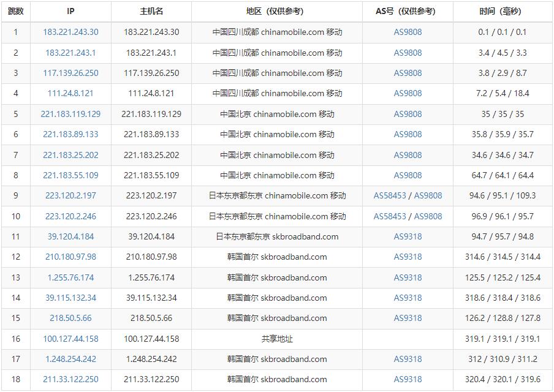Open IP link 1.255.76.174
The width and height of the screenshot is (554, 392).
[70, 277]
